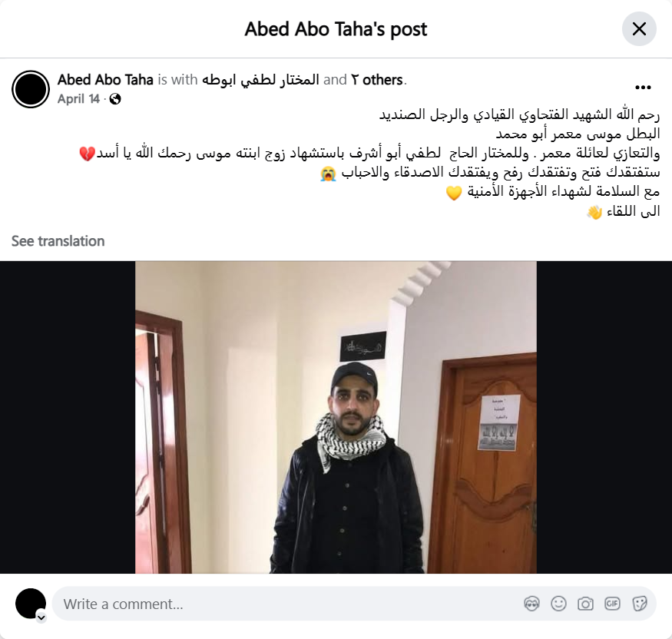Click the 'Abed Abo Taha's post' dialog heading

tap(336, 29)
